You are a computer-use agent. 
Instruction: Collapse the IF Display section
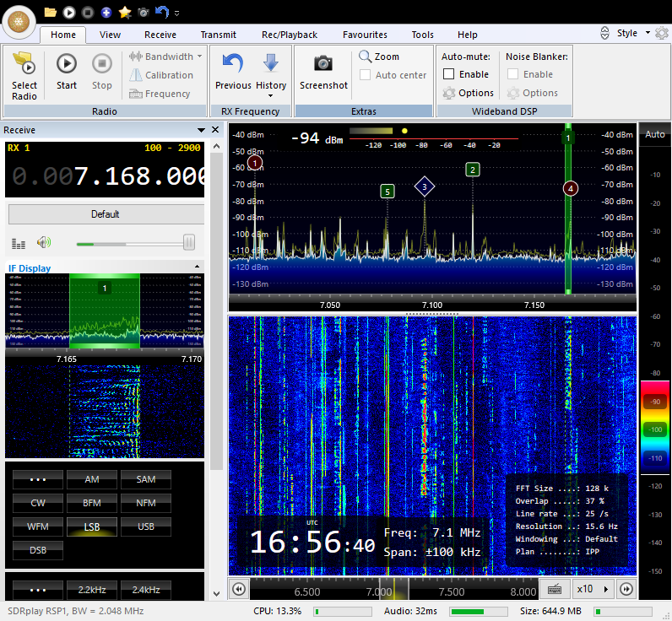coord(198,267)
